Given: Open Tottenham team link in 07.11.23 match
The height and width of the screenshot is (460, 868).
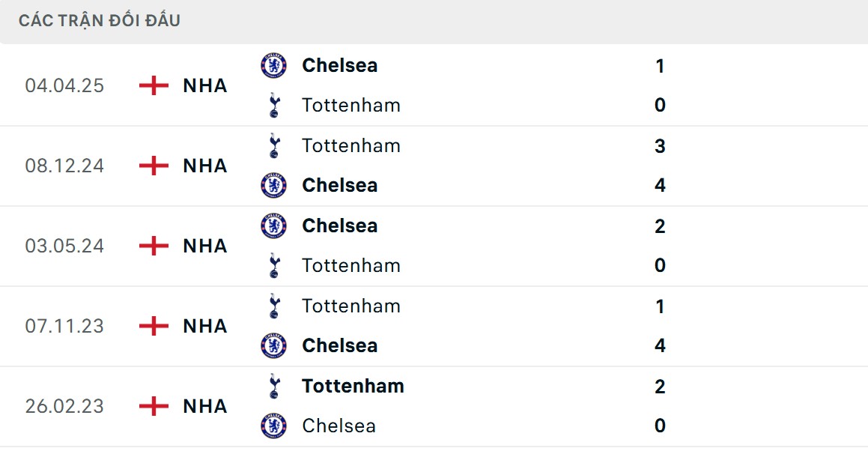Looking at the screenshot, I should tap(351, 306).
